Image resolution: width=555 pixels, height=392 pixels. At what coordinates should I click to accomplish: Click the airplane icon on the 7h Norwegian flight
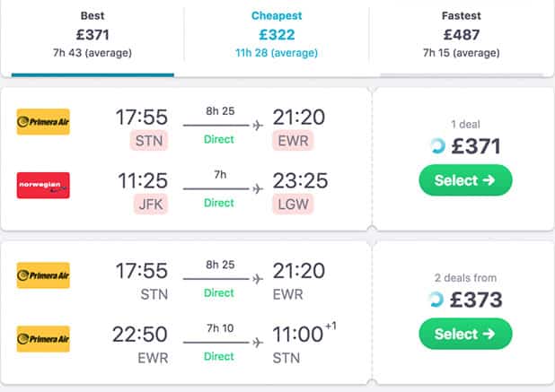pyautogui.click(x=258, y=189)
